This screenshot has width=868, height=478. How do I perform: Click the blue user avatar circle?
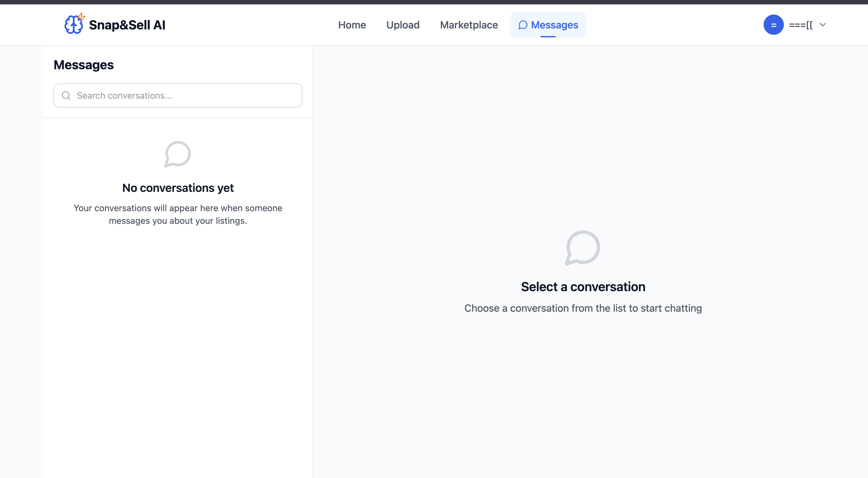[x=773, y=25]
